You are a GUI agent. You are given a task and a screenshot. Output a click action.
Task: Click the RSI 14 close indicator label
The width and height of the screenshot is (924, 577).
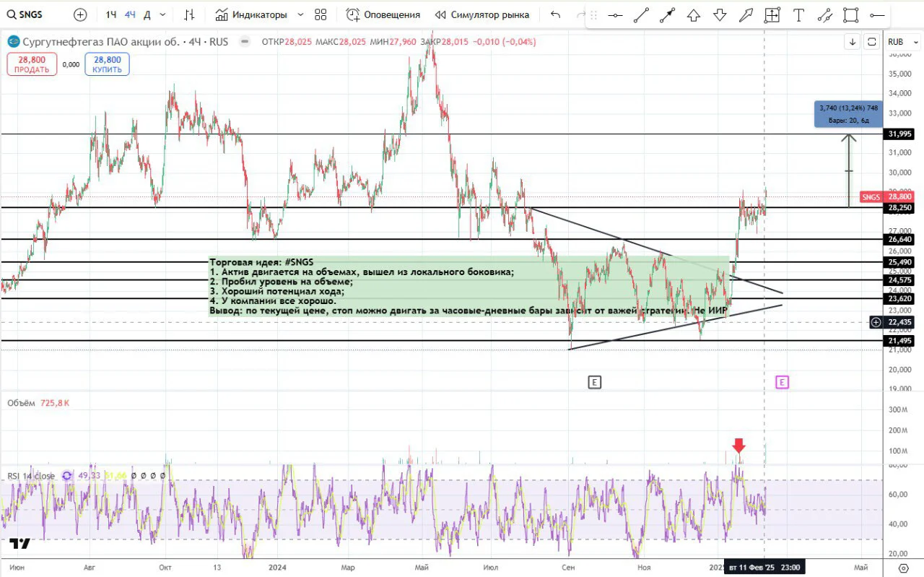31,475
